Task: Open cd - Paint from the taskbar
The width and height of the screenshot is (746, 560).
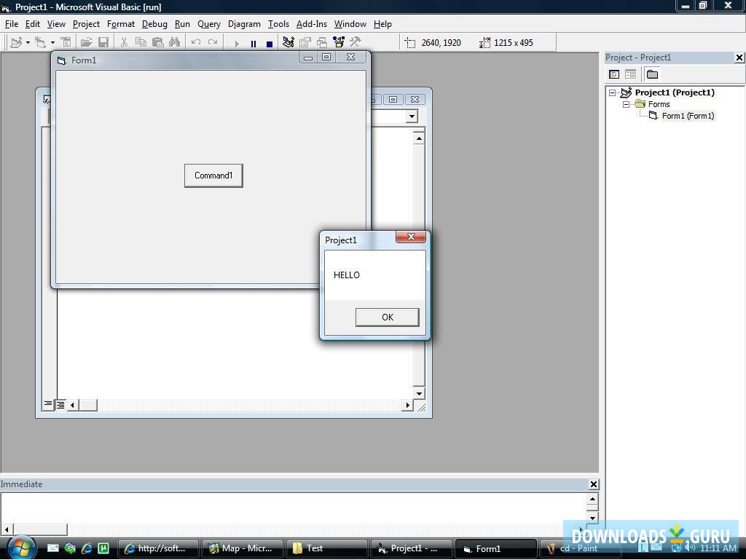Action: click(579, 548)
